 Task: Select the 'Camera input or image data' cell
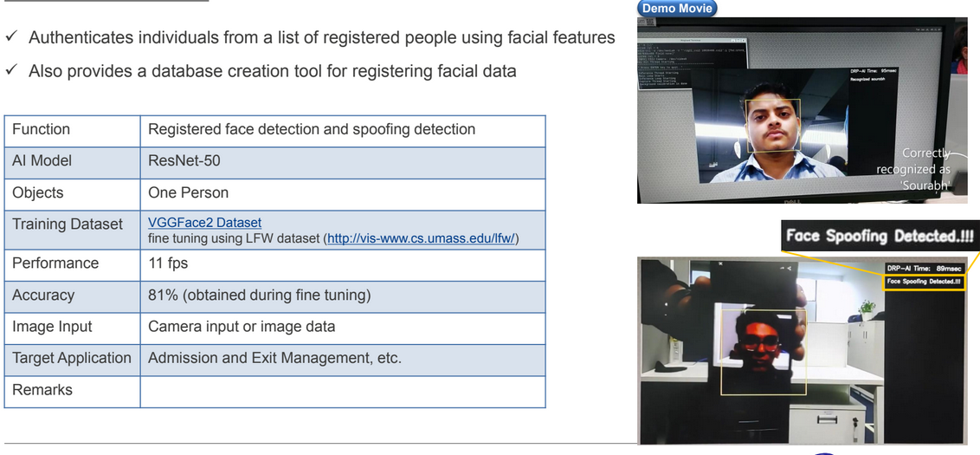(342, 328)
